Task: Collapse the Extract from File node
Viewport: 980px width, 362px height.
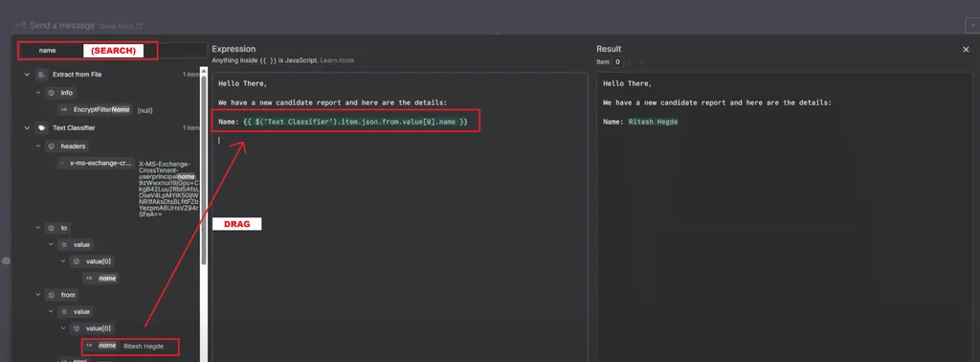Action: (x=27, y=75)
